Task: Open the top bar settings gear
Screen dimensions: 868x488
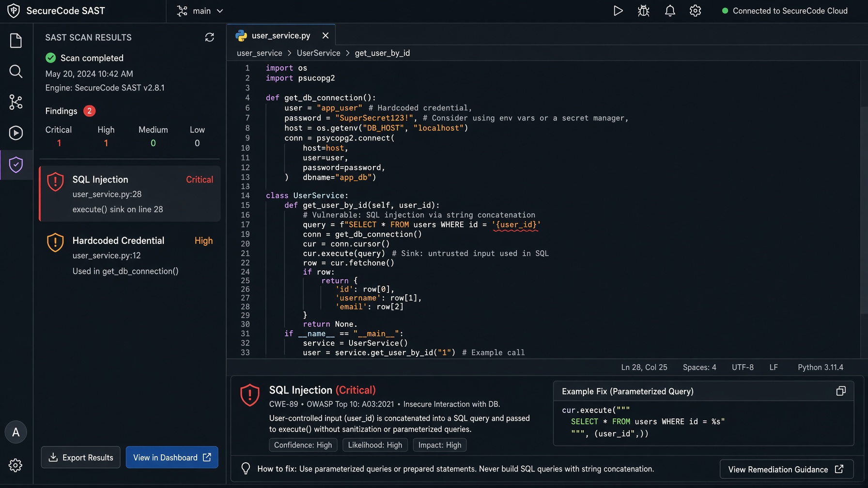Action: (x=695, y=11)
